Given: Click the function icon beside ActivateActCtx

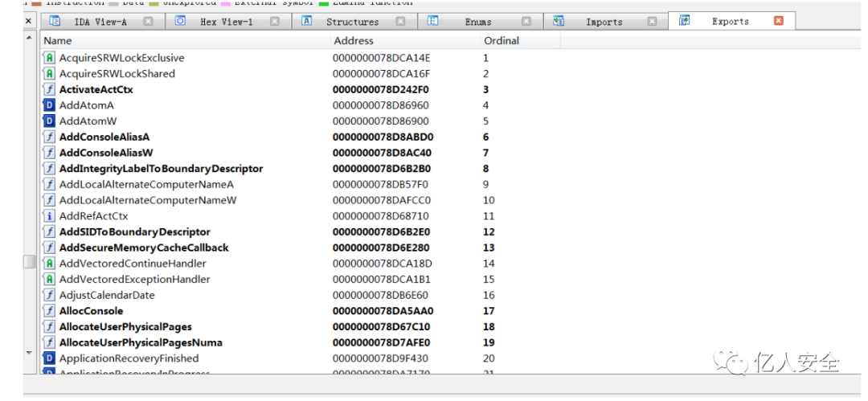Looking at the screenshot, I should coord(49,89).
